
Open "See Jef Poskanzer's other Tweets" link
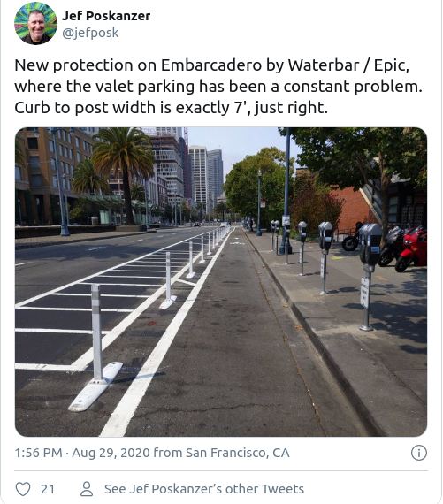click(x=204, y=489)
